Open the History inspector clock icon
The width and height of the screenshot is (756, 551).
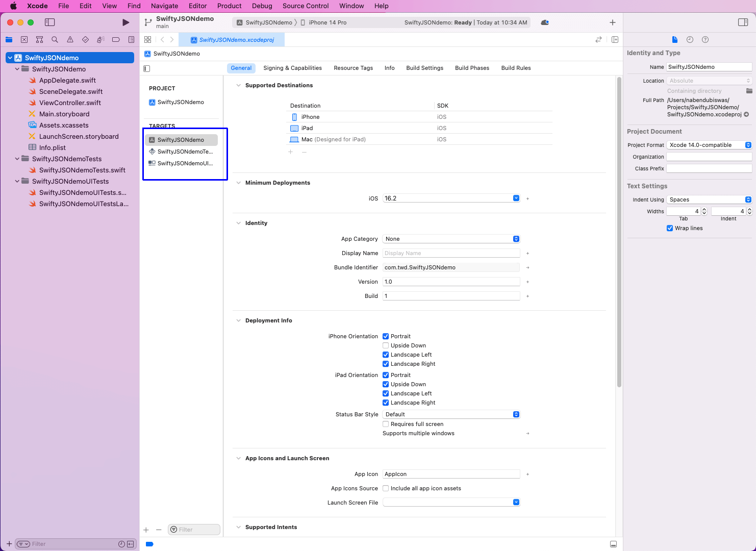tap(690, 40)
